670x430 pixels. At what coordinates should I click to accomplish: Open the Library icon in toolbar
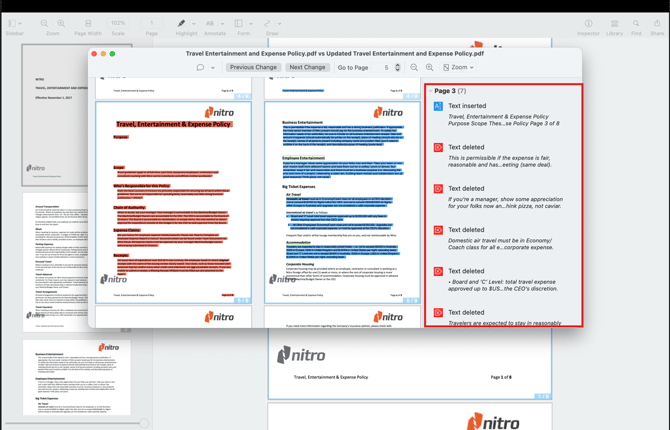(614, 23)
